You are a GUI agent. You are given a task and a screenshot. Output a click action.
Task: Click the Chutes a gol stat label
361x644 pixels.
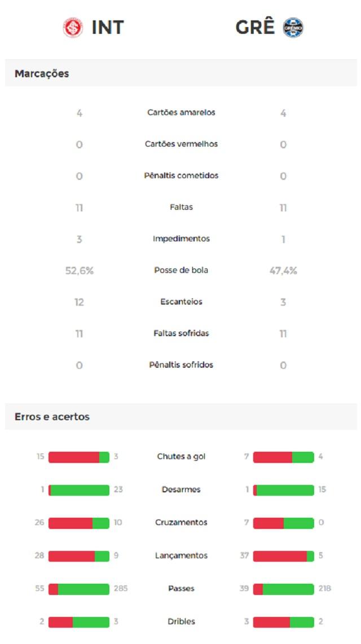pos(180,456)
